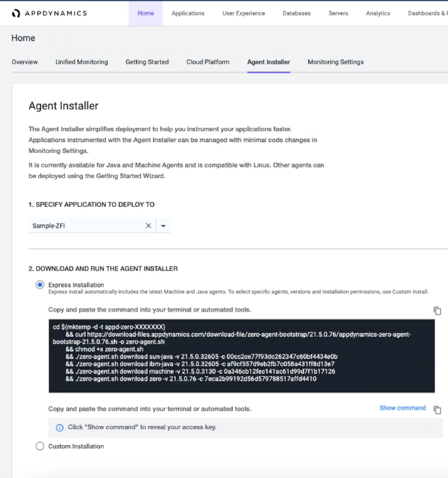Switch to the Getting Started tab
This screenshot has width=448, height=478.
[147, 62]
